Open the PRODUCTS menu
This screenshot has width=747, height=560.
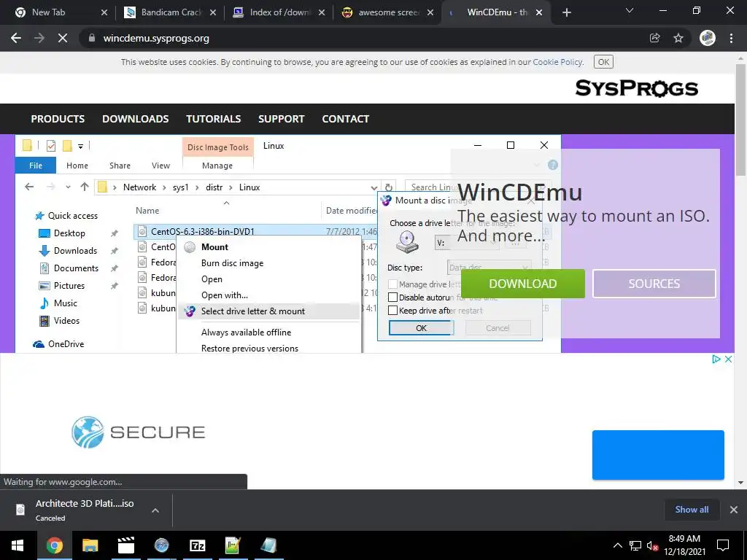coord(58,119)
